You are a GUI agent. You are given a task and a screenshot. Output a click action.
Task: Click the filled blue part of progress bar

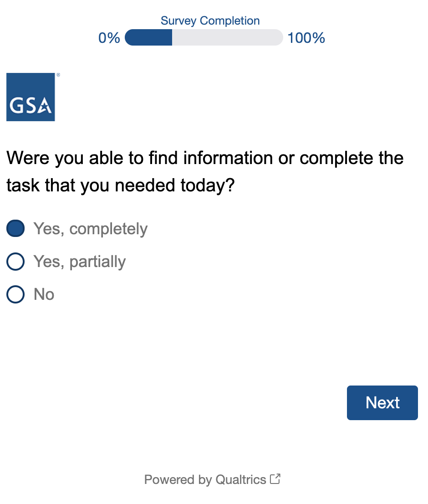pyautogui.click(x=149, y=38)
